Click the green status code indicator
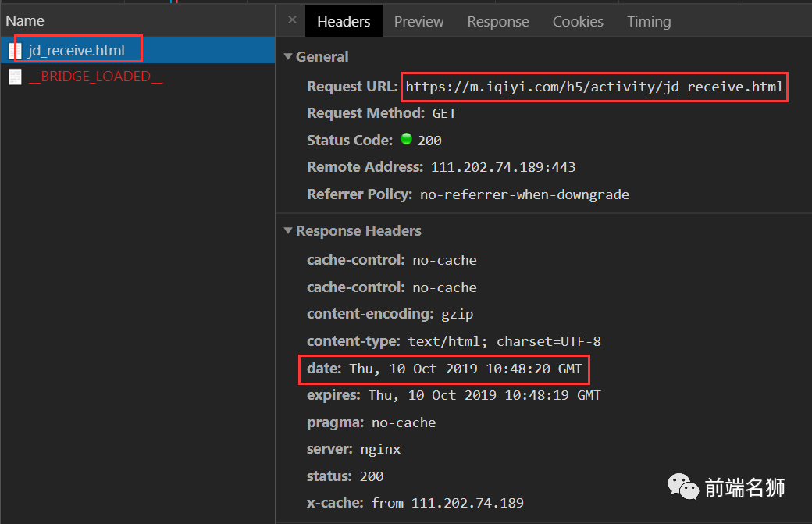The width and height of the screenshot is (812, 524). [x=406, y=140]
